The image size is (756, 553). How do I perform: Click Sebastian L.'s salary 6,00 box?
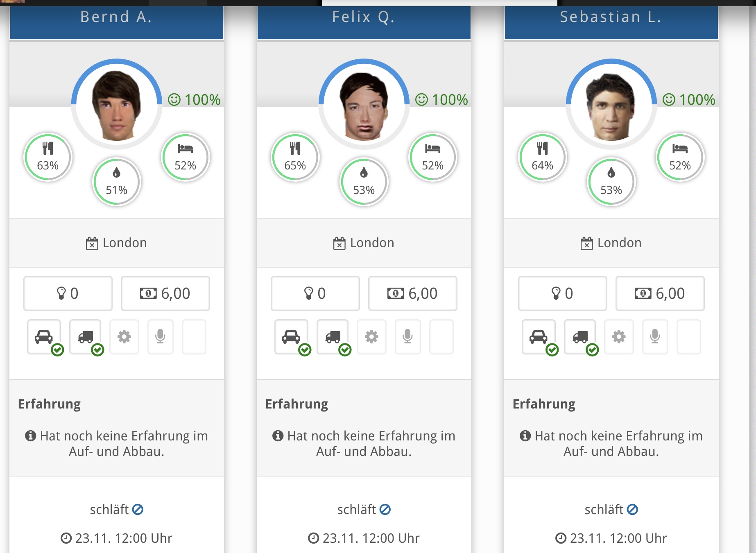[x=660, y=293]
